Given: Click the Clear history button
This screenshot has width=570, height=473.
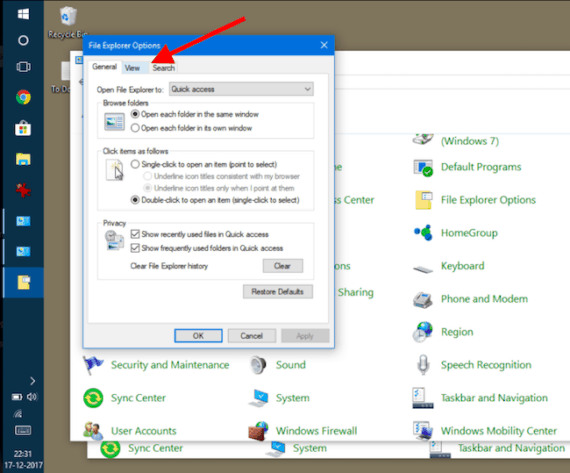Looking at the screenshot, I should [282, 266].
